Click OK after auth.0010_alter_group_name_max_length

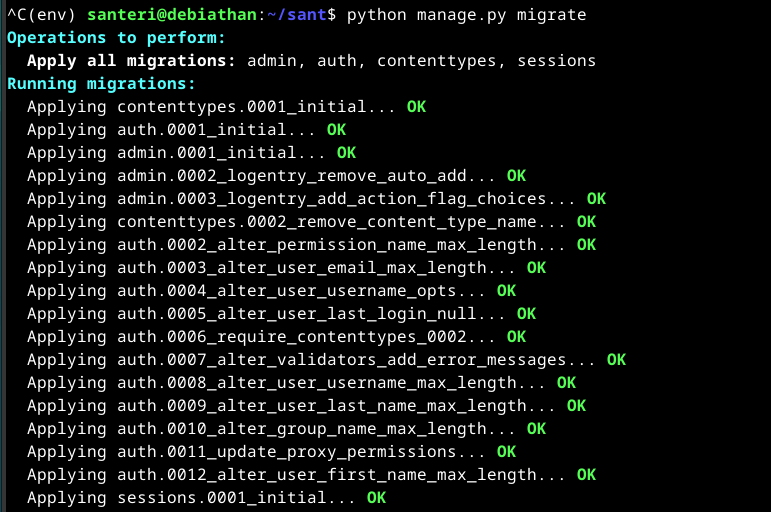coord(536,429)
